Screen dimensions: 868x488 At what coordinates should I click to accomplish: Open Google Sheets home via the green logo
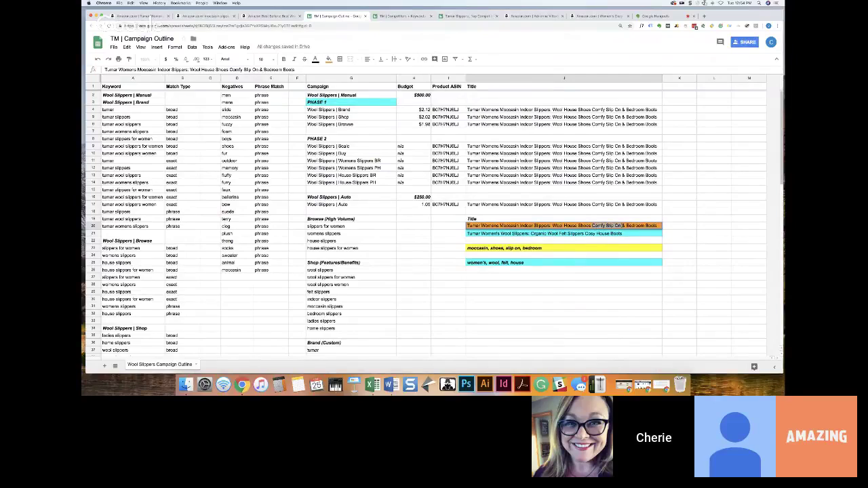click(98, 42)
